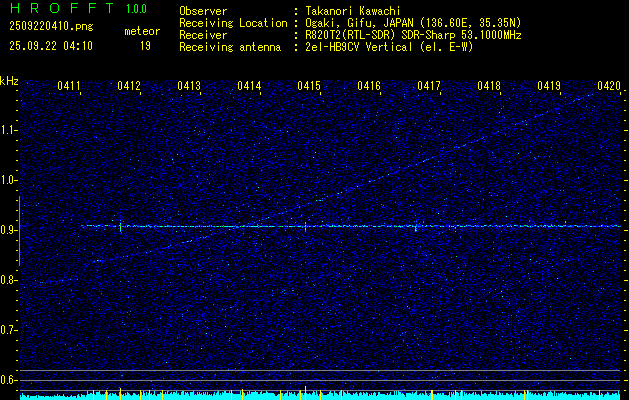Select the 0.9 frequency axis label
This screenshot has height=400, width=629.
[x=9, y=229]
